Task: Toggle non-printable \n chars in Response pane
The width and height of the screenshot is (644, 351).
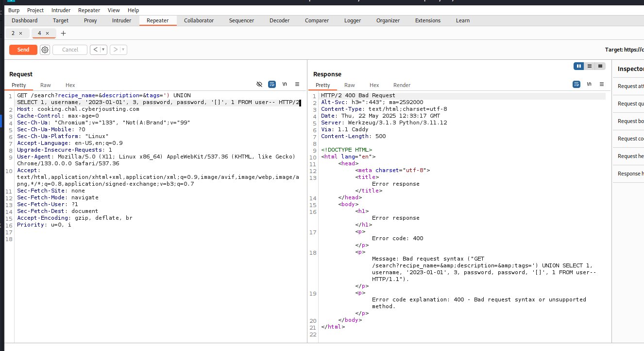Action: (589, 84)
